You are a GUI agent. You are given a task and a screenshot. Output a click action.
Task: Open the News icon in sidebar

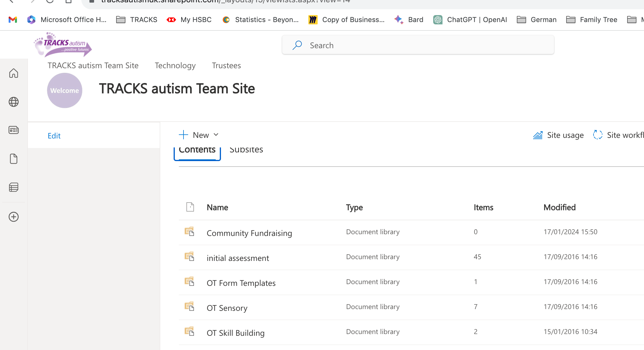click(x=14, y=130)
